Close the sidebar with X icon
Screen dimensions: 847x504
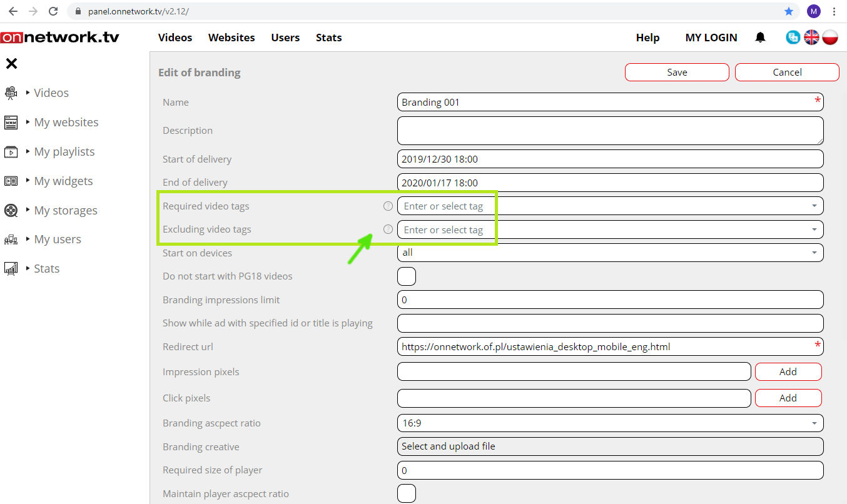coord(11,63)
